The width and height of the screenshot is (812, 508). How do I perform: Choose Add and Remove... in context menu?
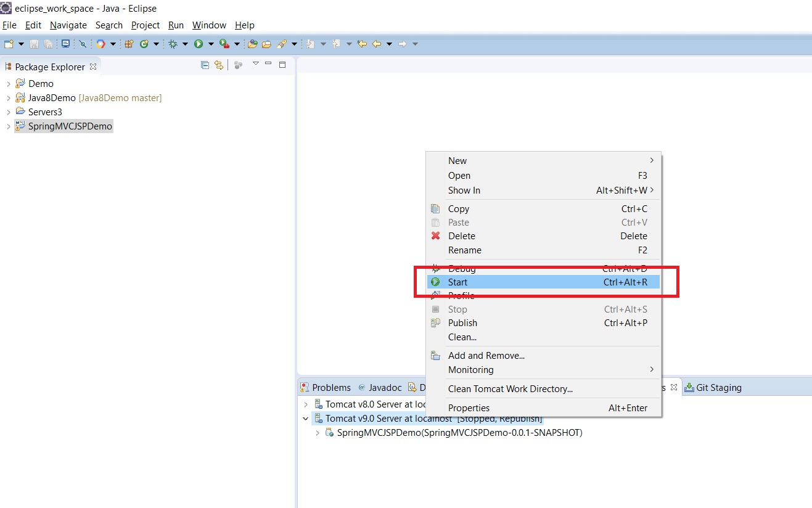pos(486,355)
